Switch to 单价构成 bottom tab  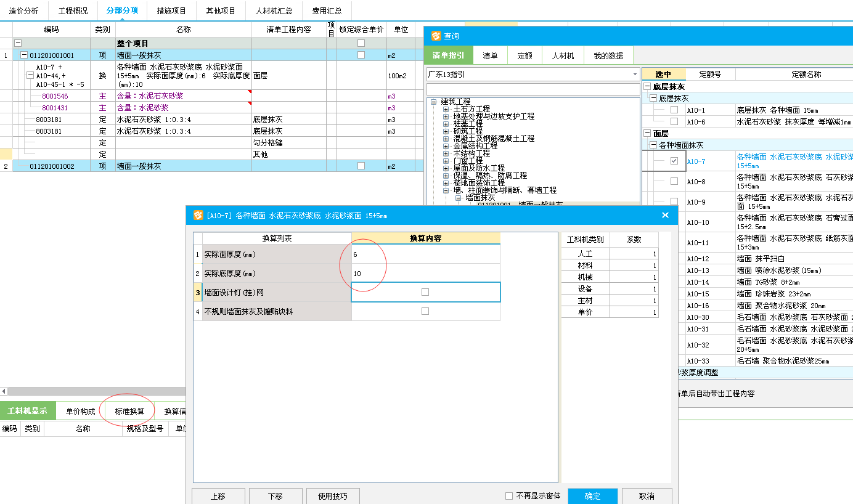click(80, 411)
